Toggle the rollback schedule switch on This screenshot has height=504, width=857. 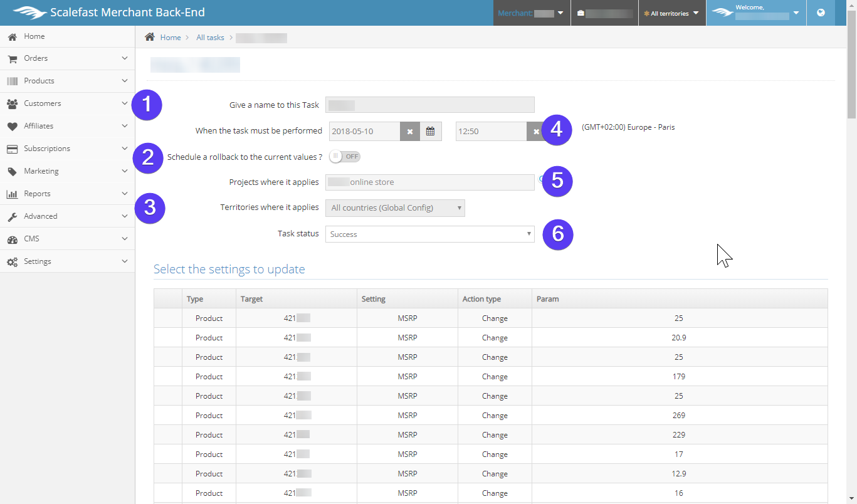click(x=345, y=156)
